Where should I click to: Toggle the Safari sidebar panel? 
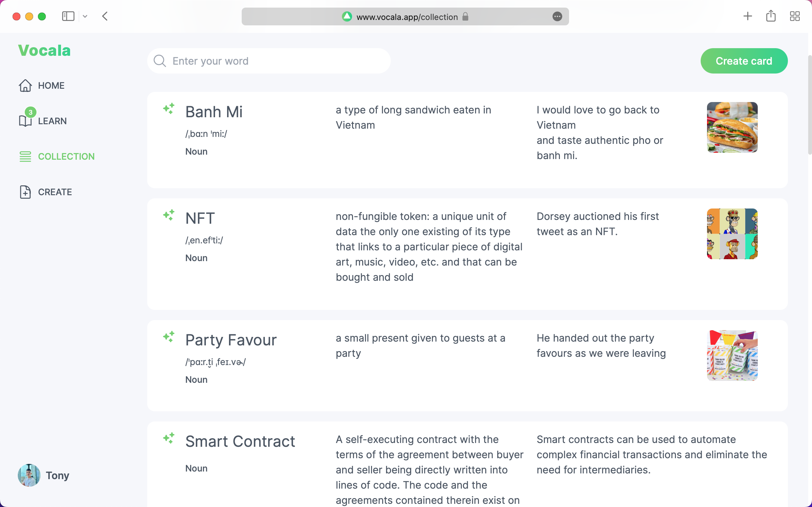68,16
